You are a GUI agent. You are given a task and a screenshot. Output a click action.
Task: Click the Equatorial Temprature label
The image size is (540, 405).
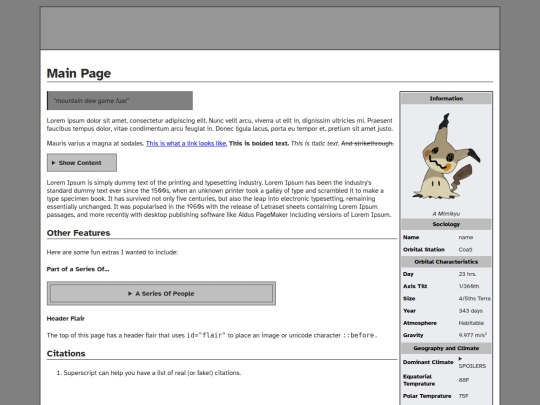click(419, 380)
